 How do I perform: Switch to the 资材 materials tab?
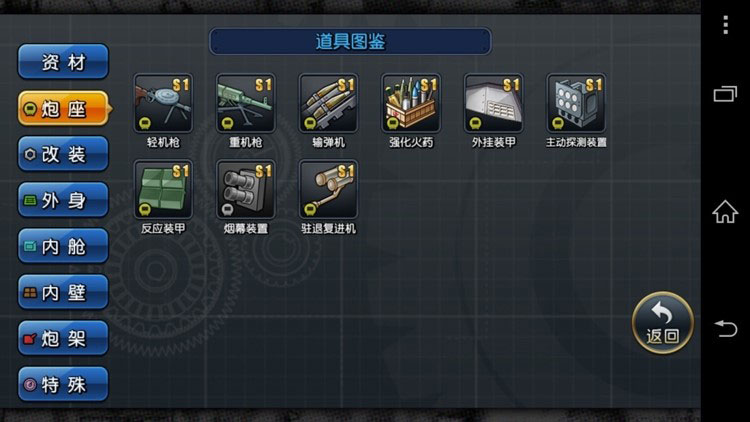(63, 62)
